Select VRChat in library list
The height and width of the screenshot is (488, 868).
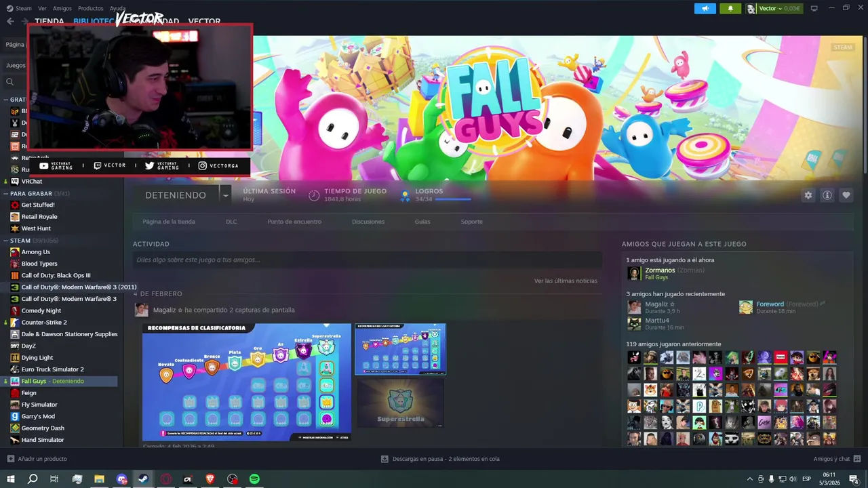(x=31, y=182)
